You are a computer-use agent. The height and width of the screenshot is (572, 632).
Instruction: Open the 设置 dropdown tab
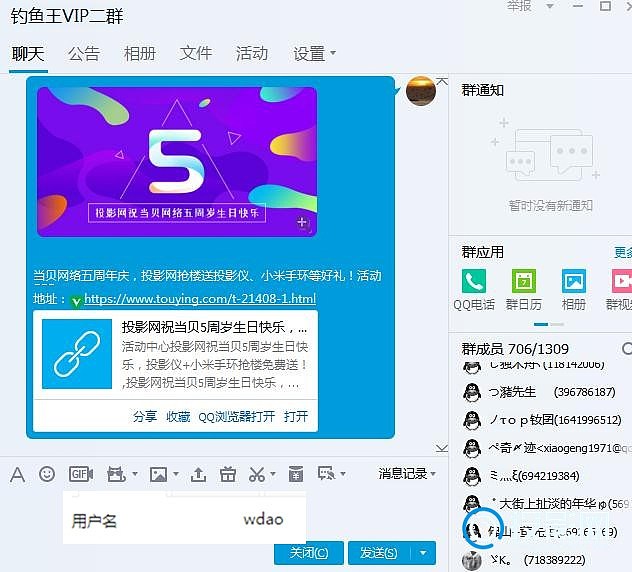pos(314,54)
